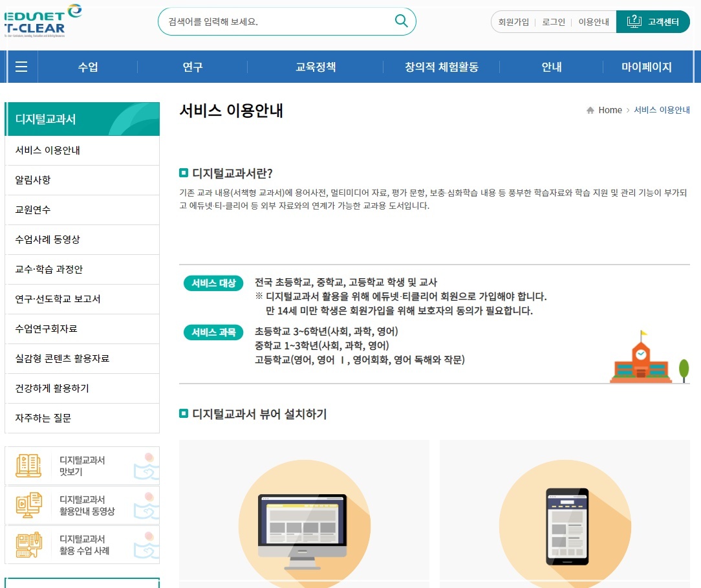This screenshot has width=701, height=588.
Task: Click the 서비스 과목 badge
Action: 213,332
